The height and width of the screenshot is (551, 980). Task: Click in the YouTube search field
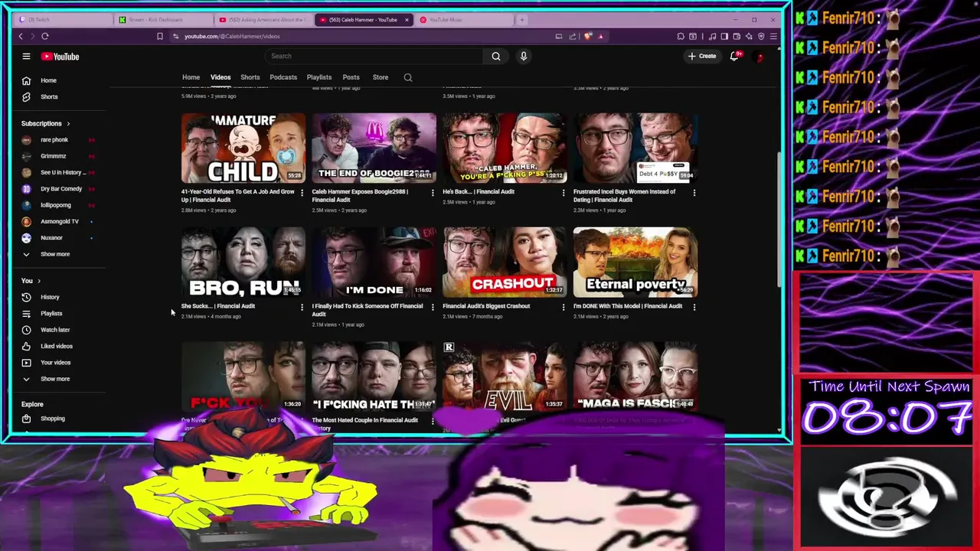(374, 56)
